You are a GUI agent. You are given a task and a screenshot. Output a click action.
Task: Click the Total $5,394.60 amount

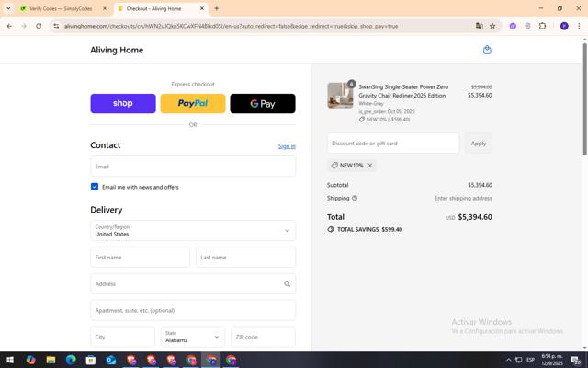point(475,217)
